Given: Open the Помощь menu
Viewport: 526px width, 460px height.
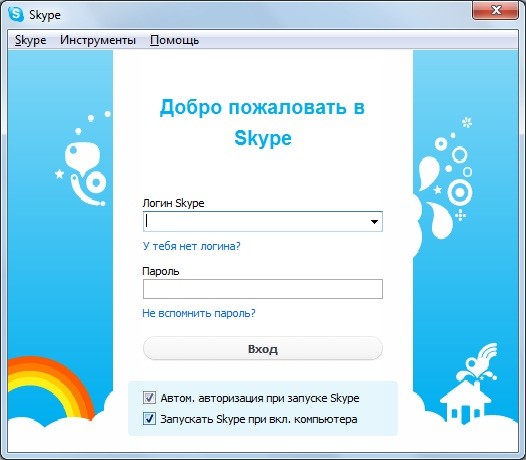Looking at the screenshot, I should tap(174, 40).
